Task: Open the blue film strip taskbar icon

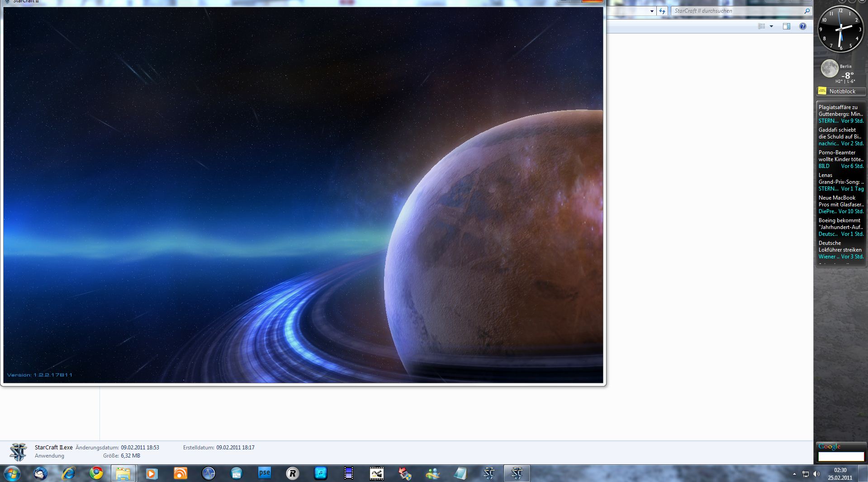Action: click(349, 473)
